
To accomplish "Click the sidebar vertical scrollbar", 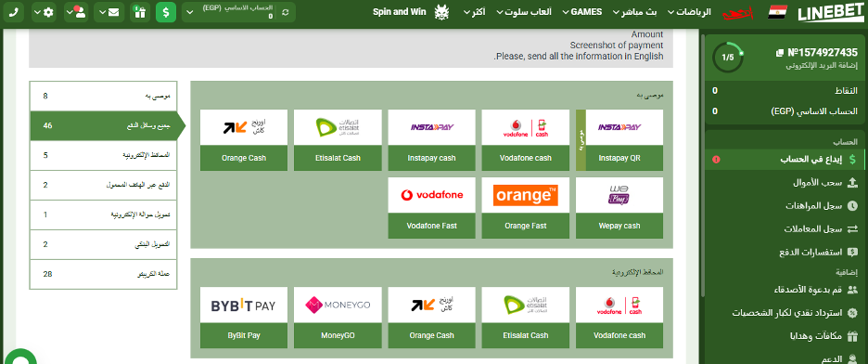I will (x=703, y=166).
